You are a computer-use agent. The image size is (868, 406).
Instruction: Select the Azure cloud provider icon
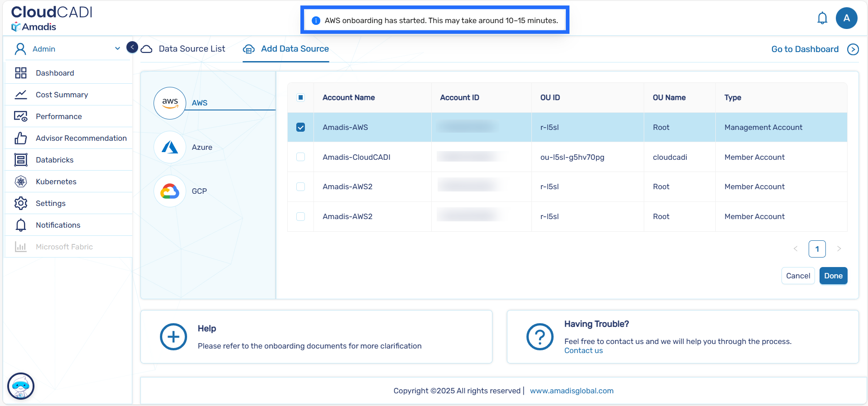170,147
